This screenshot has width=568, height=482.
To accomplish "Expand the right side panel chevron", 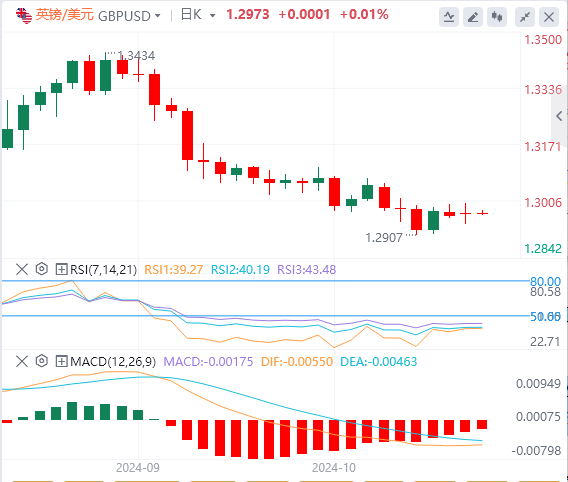I will [x=559, y=116].
